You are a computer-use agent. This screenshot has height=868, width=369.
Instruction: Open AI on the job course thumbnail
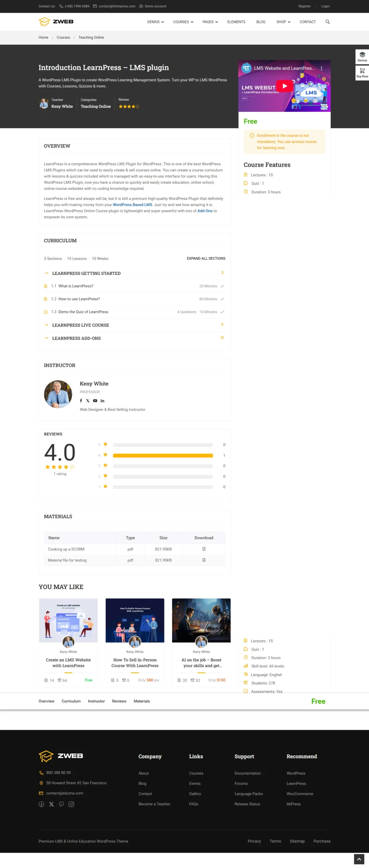pos(201,620)
